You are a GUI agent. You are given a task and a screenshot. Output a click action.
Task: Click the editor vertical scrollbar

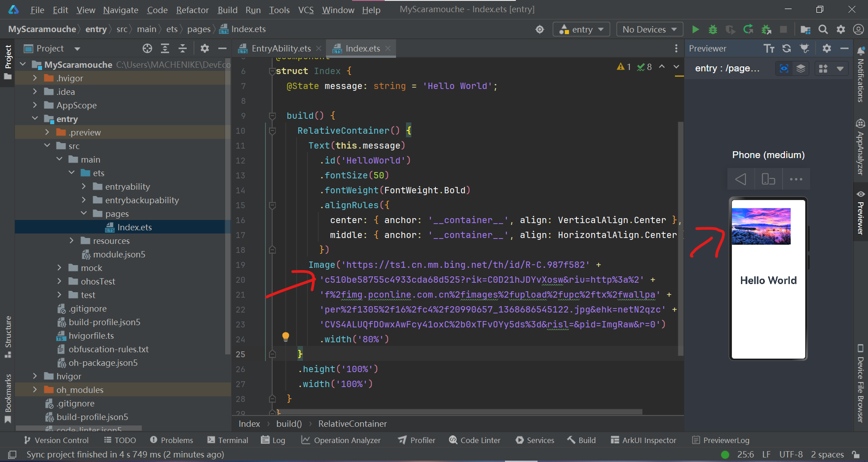(x=680, y=238)
